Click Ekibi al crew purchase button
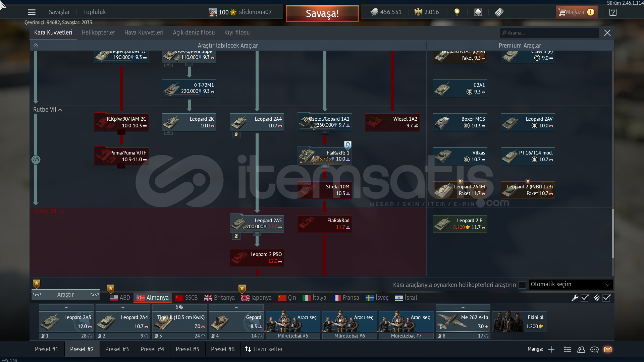644x362 pixels. (520, 321)
